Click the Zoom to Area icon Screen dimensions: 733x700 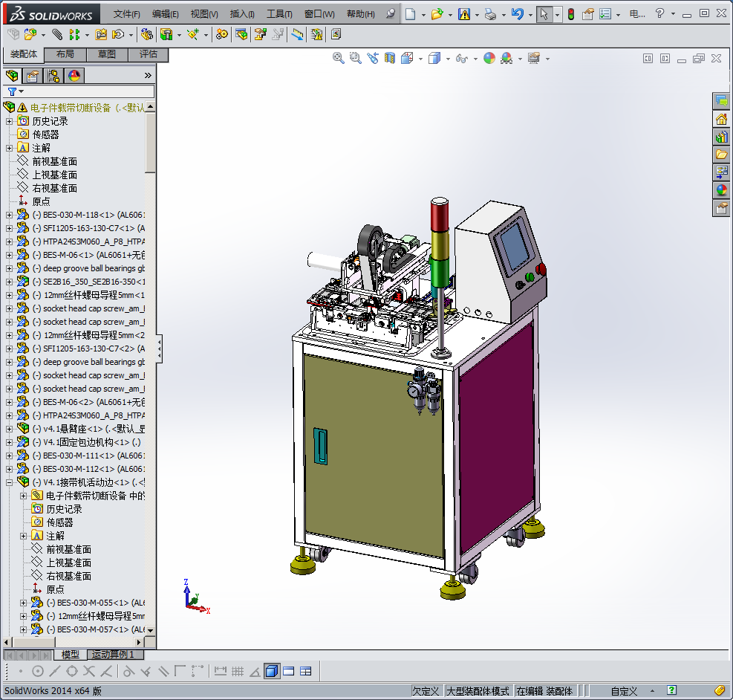[x=356, y=58]
